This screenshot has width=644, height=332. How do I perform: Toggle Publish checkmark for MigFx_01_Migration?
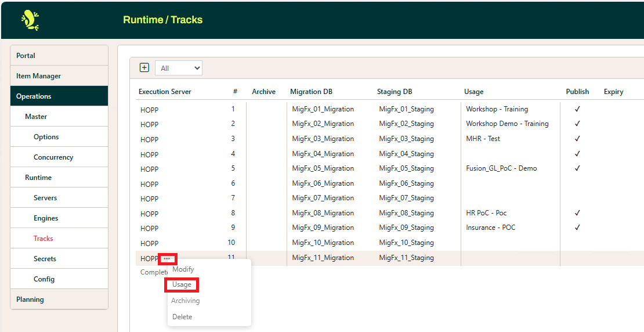tap(577, 109)
